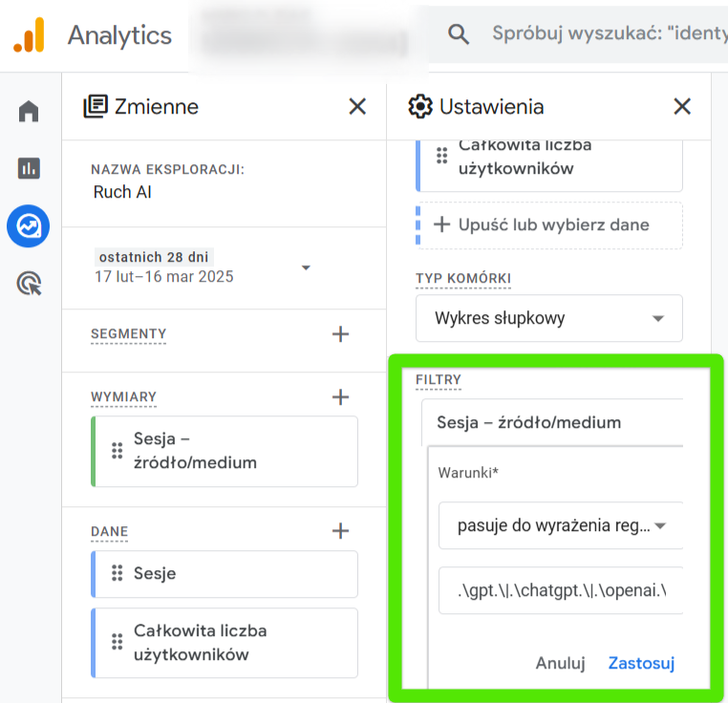Image resolution: width=728 pixels, height=703 pixels.
Task: Select the Sesje metric in Dane list
Action: [x=225, y=574]
